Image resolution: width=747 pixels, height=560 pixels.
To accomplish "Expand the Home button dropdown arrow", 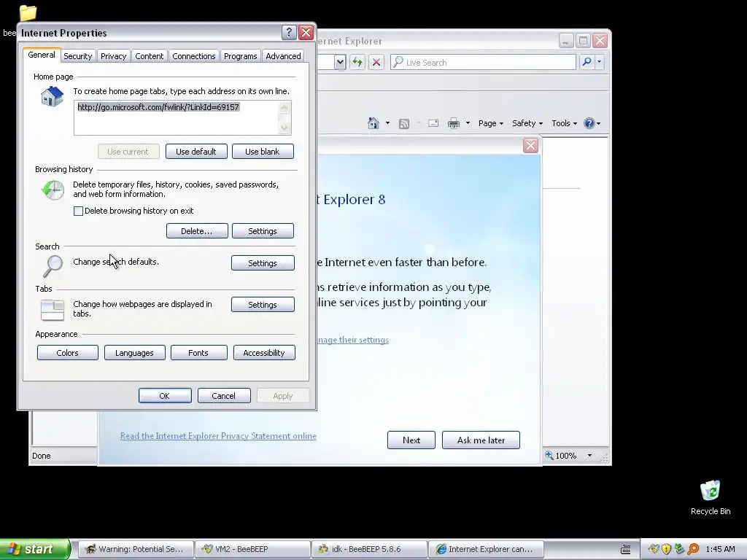I will coord(387,123).
